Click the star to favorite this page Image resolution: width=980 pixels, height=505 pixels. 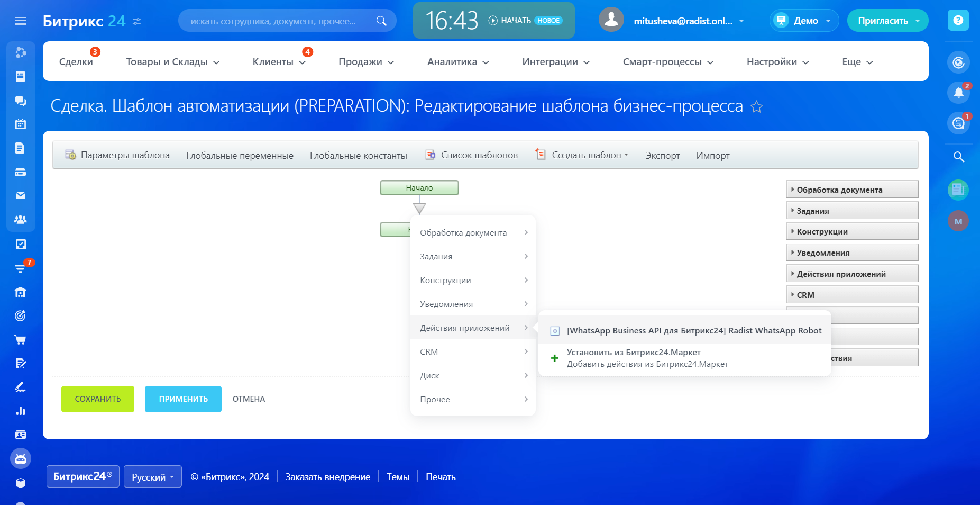[756, 107]
